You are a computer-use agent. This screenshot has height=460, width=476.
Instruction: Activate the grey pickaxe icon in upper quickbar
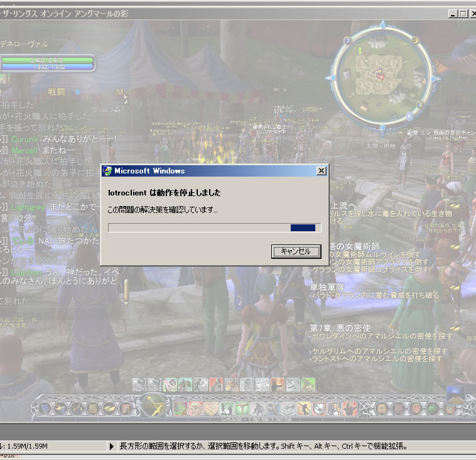293,385
